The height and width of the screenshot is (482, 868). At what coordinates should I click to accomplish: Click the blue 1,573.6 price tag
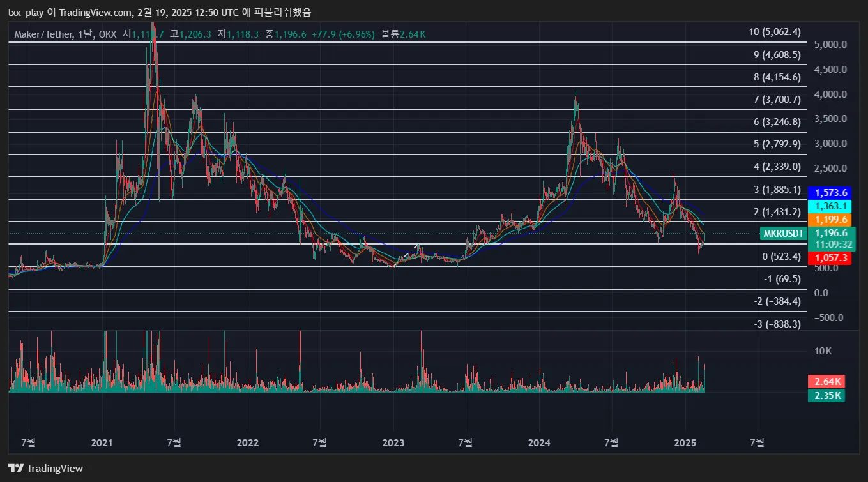tap(831, 192)
